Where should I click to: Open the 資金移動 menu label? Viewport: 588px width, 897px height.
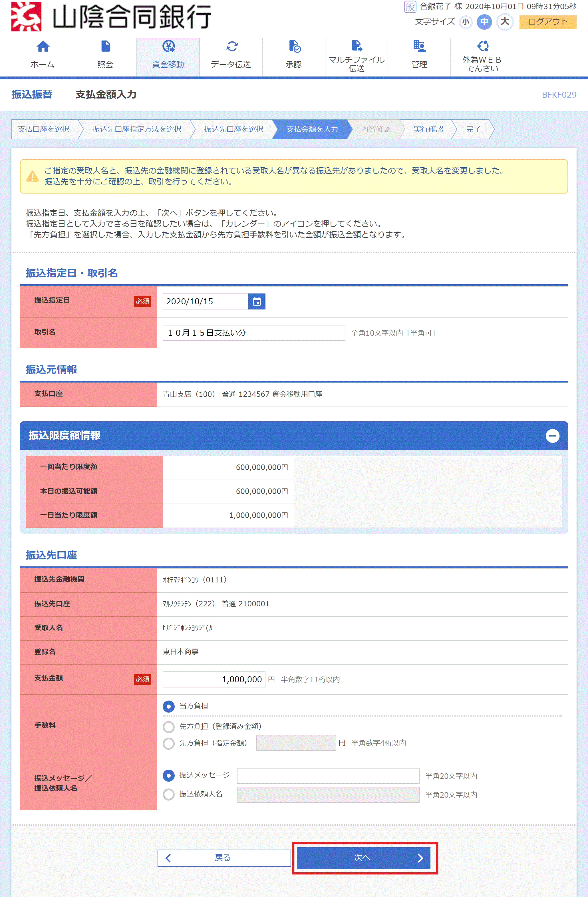[168, 65]
